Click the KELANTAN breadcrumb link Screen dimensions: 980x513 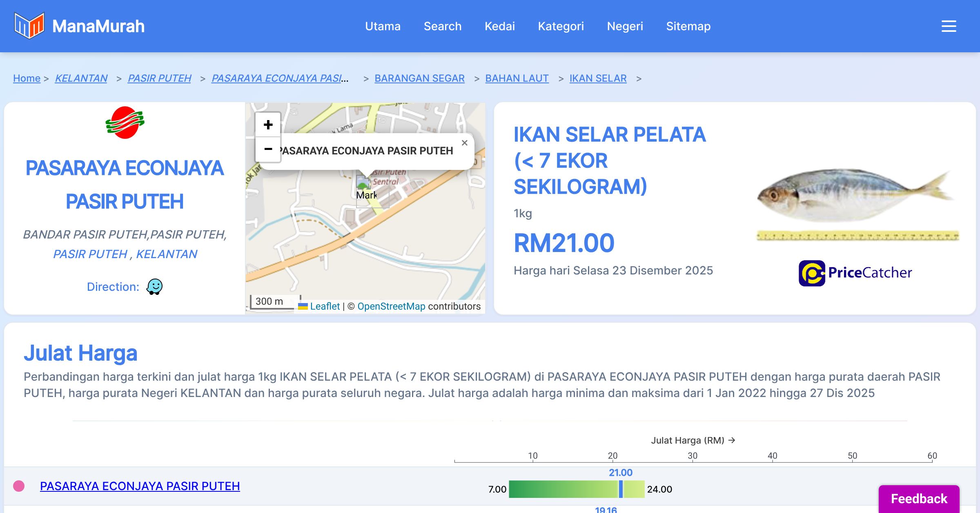point(81,78)
